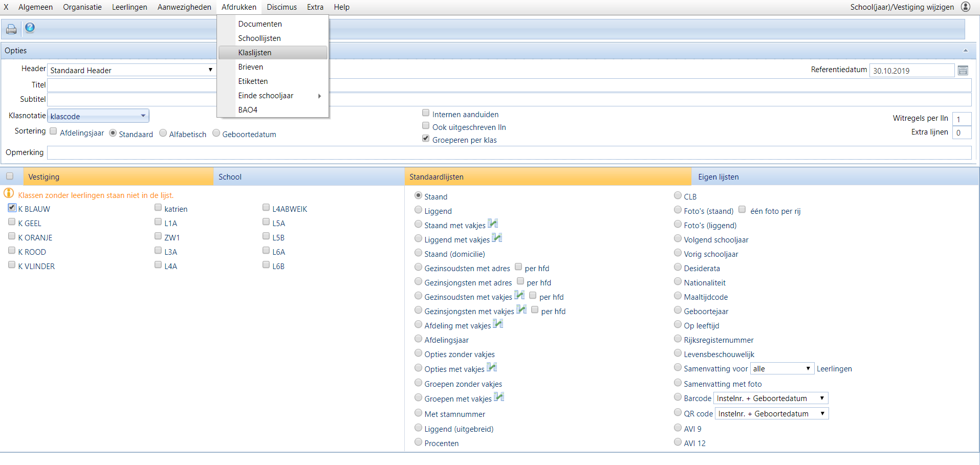Screen dimensions: 980x465
Task: Click the Vestiging tab header
Action: (x=118, y=176)
